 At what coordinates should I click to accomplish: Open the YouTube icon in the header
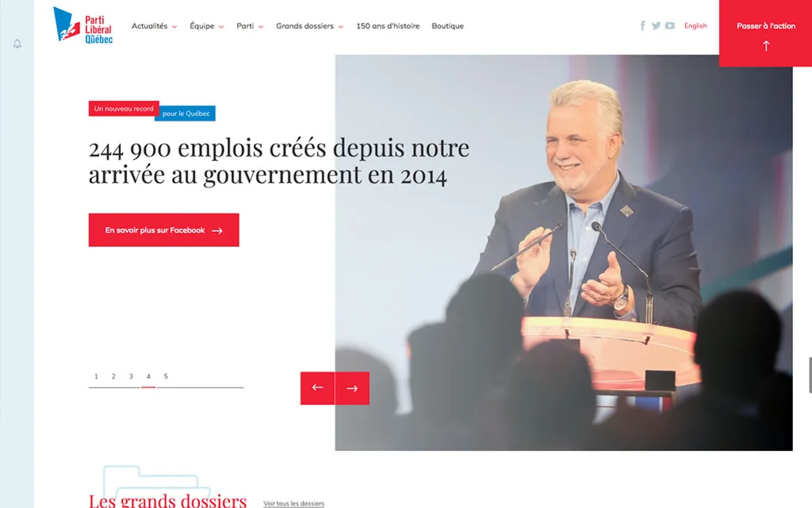pos(669,25)
